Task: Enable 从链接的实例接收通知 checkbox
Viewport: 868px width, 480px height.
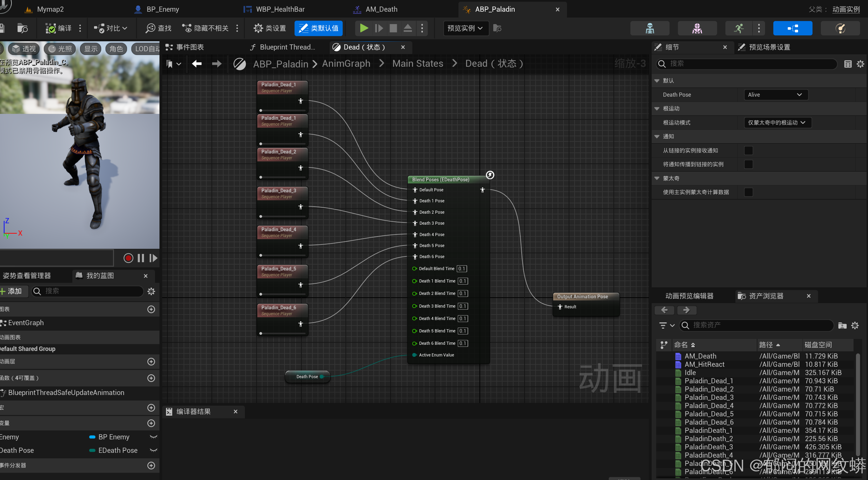Action: click(x=748, y=150)
